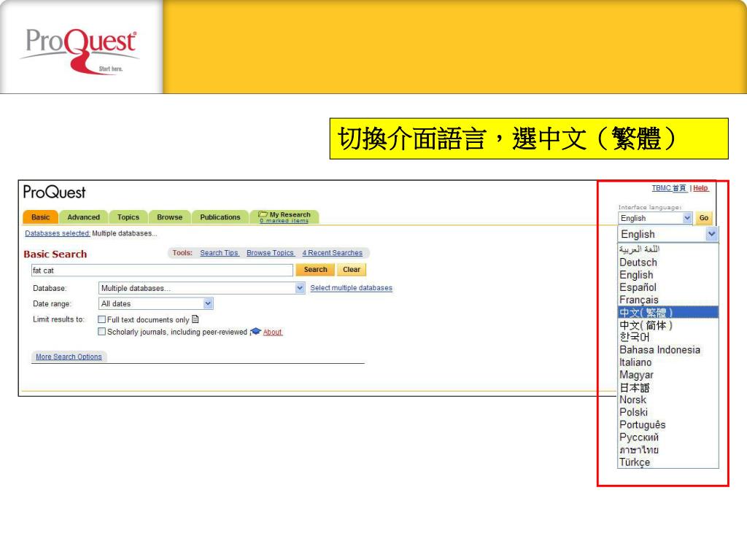Select 中文(繁體) in the language list
747x560 pixels.
pyautogui.click(x=668, y=312)
